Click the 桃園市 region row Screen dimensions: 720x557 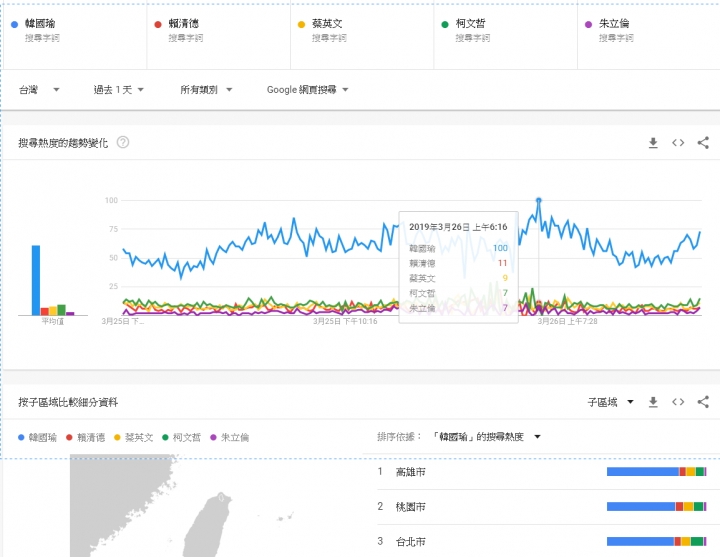(542, 506)
